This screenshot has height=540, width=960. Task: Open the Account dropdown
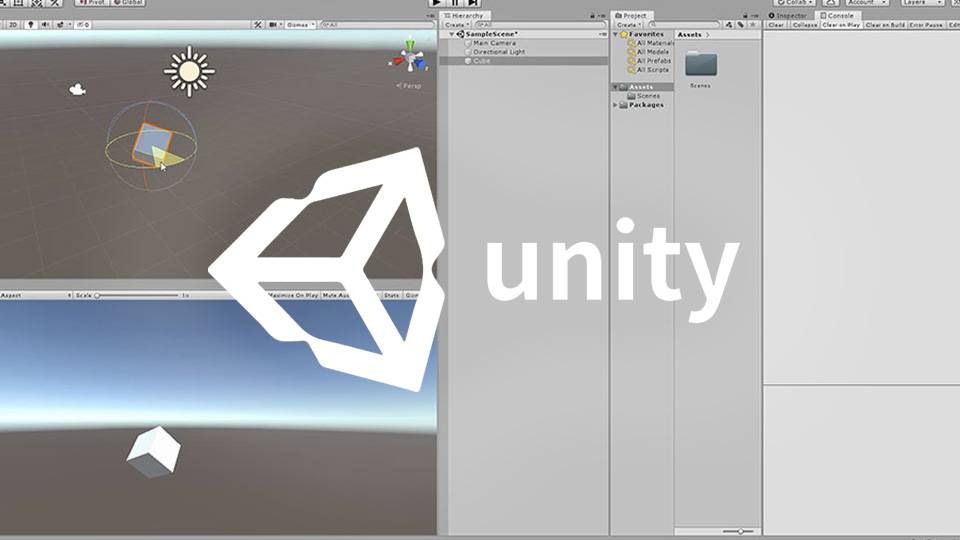click(866, 2)
